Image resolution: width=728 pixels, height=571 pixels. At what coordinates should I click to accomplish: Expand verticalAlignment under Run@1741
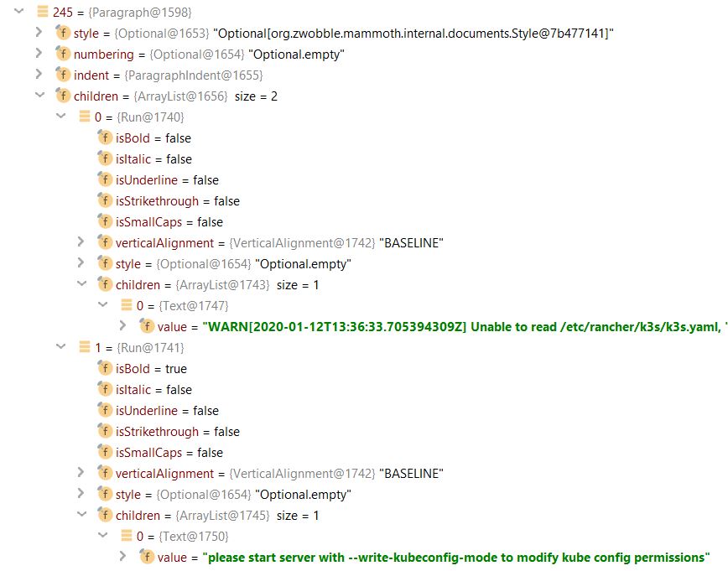pos(81,473)
